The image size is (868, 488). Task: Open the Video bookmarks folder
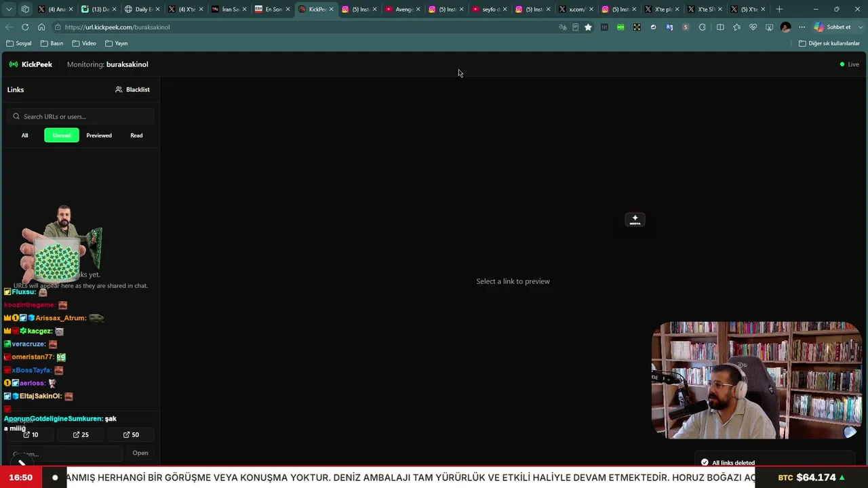[84, 43]
